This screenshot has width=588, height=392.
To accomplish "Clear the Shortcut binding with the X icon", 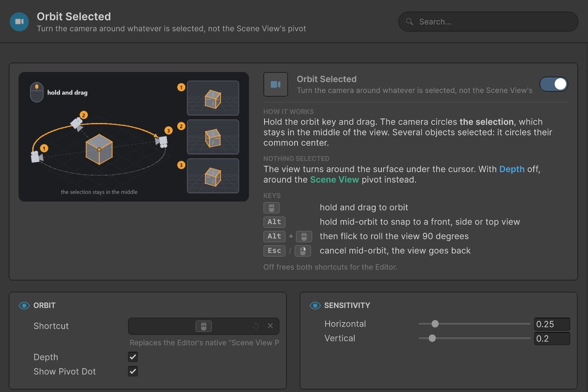I will pyautogui.click(x=271, y=326).
